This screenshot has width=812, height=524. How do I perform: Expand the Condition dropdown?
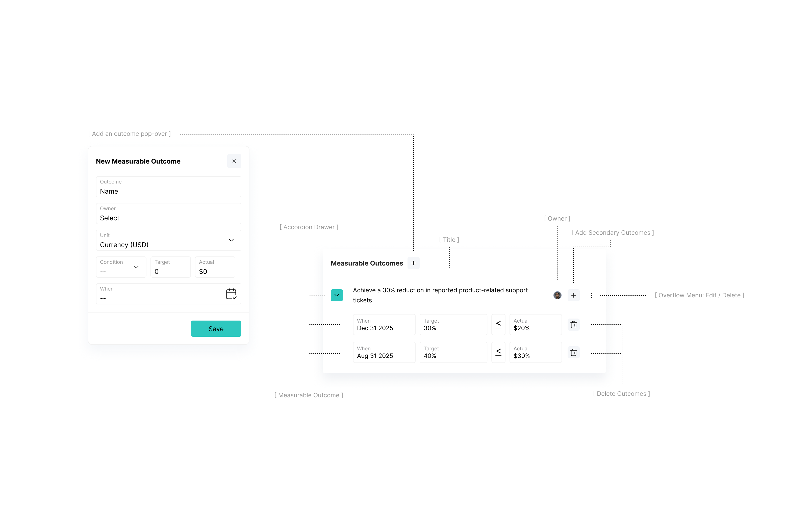click(121, 267)
